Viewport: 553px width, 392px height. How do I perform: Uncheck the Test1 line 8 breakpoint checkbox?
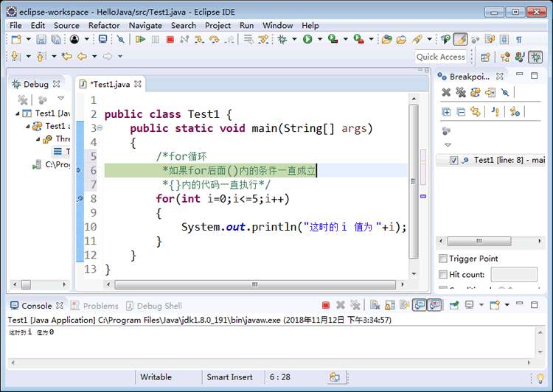453,160
